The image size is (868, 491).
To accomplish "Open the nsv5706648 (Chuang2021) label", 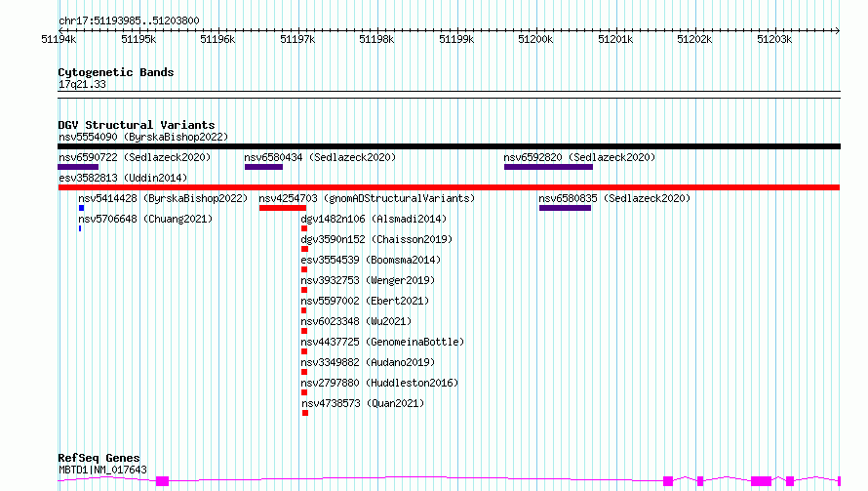I will (145, 219).
